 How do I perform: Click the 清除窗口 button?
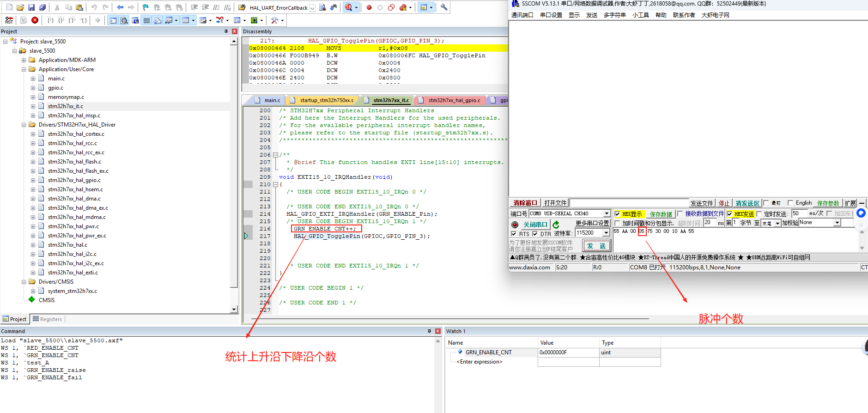tap(526, 203)
